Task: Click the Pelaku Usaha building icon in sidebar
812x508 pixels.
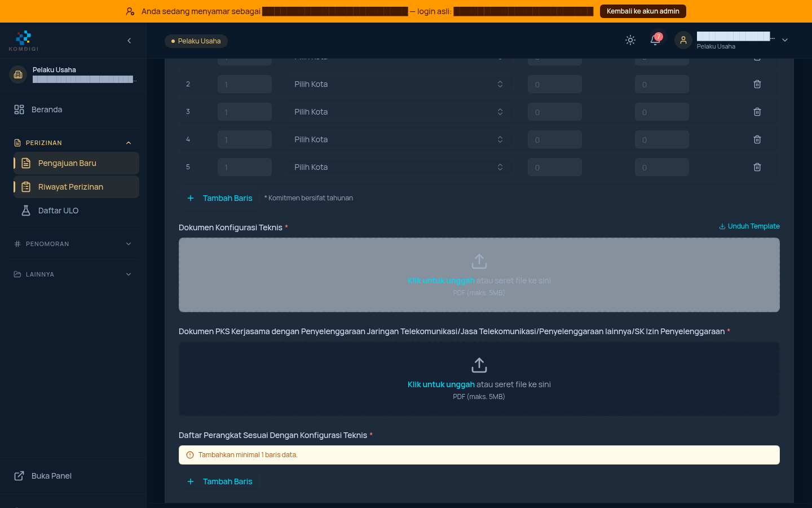Action: (x=18, y=75)
